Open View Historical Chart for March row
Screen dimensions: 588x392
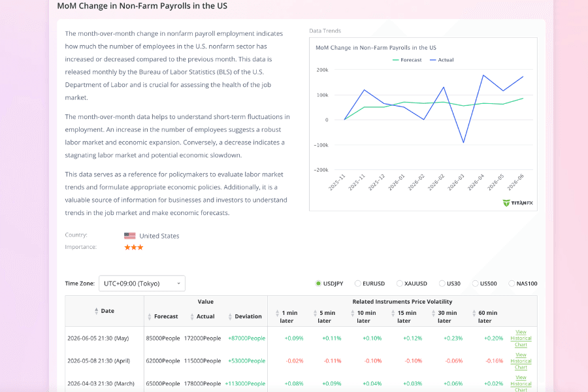click(x=521, y=384)
